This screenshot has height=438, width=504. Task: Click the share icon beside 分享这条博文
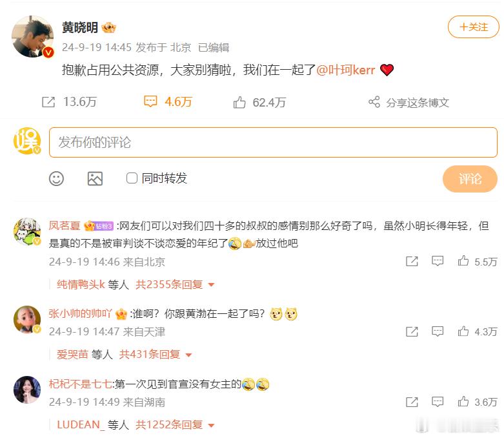pos(374,102)
